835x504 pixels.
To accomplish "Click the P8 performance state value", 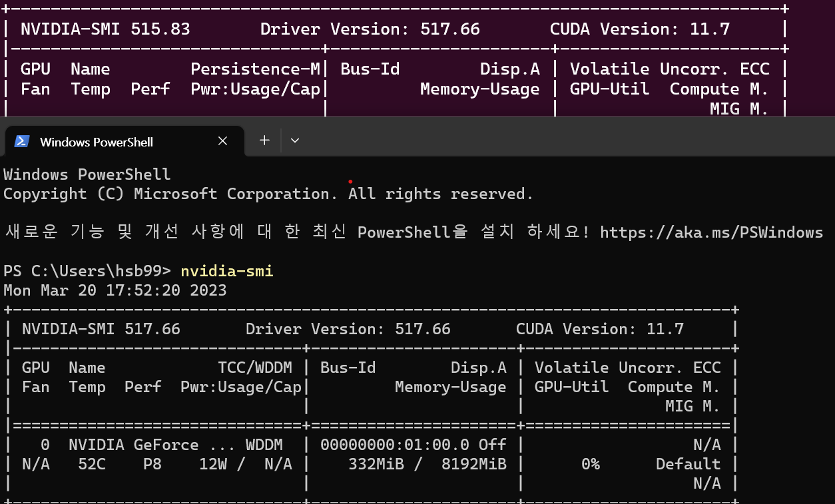I will [x=152, y=464].
